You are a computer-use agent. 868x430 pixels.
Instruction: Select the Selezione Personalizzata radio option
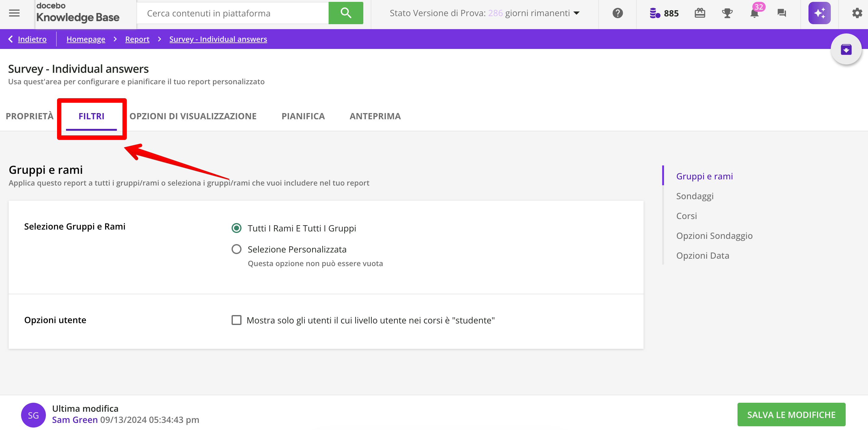click(237, 249)
